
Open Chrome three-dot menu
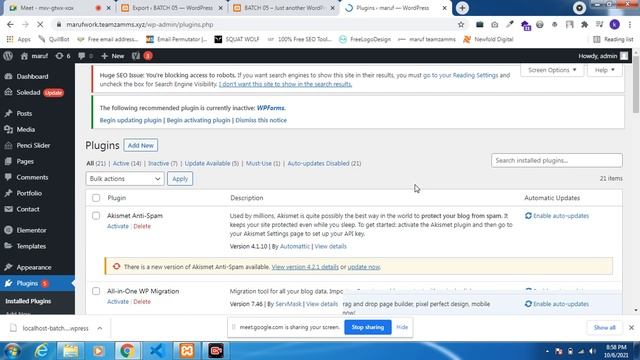[630, 24]
